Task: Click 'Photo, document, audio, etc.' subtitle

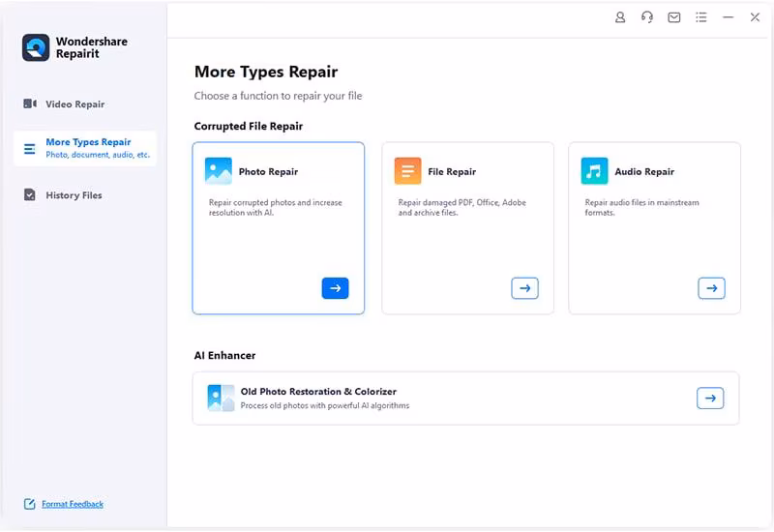Action: 98,155
